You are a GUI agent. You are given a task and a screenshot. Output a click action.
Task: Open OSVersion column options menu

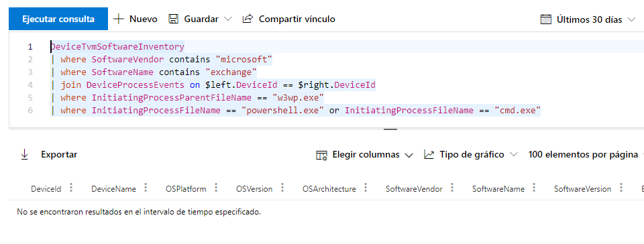282,188
